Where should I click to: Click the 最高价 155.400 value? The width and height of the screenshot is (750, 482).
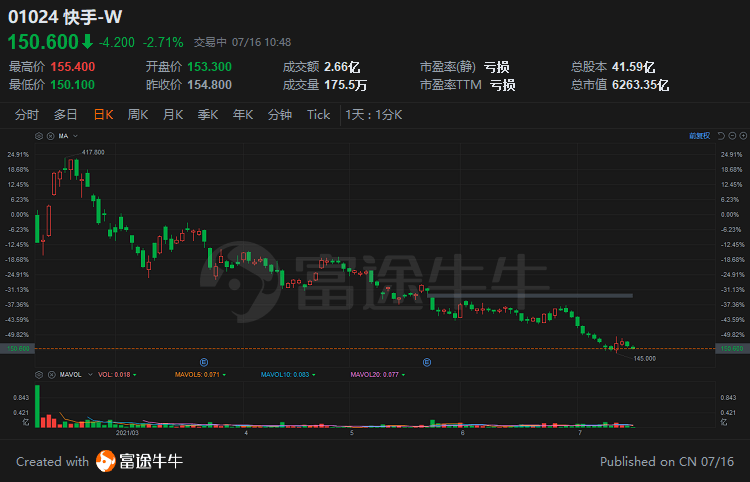[x=73, y=67]
